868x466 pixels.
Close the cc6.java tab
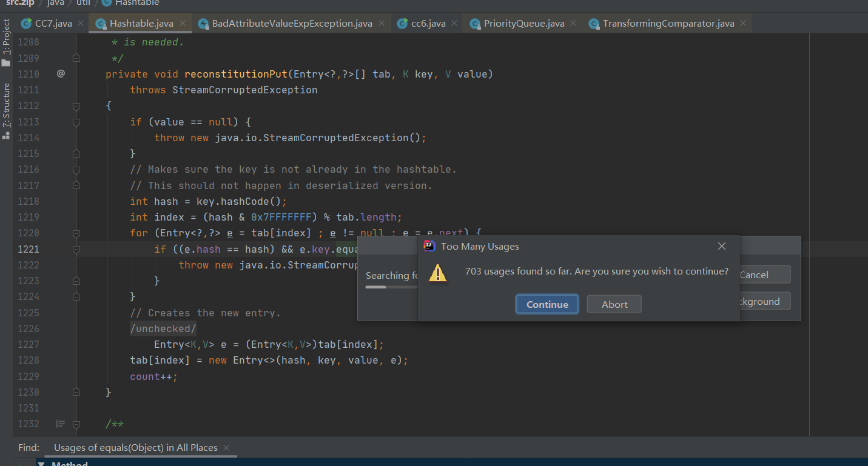click(454, 24)
